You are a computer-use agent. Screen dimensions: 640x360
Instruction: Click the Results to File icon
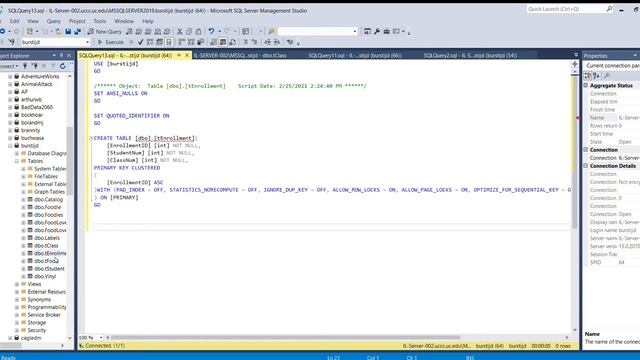coord(232,42)
